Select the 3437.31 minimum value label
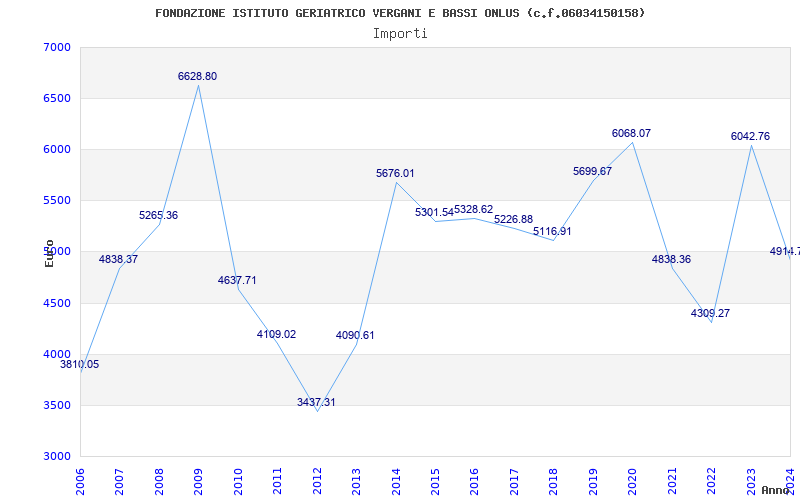 click(x=316, y=402)
